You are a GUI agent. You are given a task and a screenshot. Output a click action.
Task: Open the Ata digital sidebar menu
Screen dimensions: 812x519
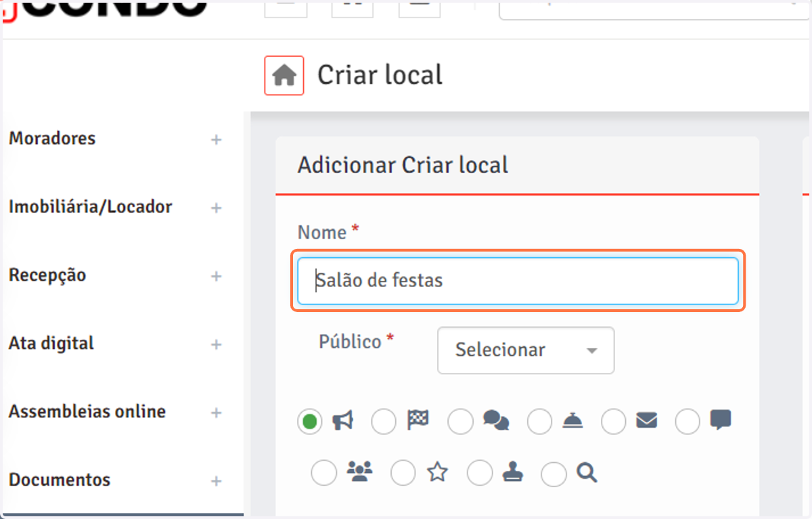pos(51,344)
